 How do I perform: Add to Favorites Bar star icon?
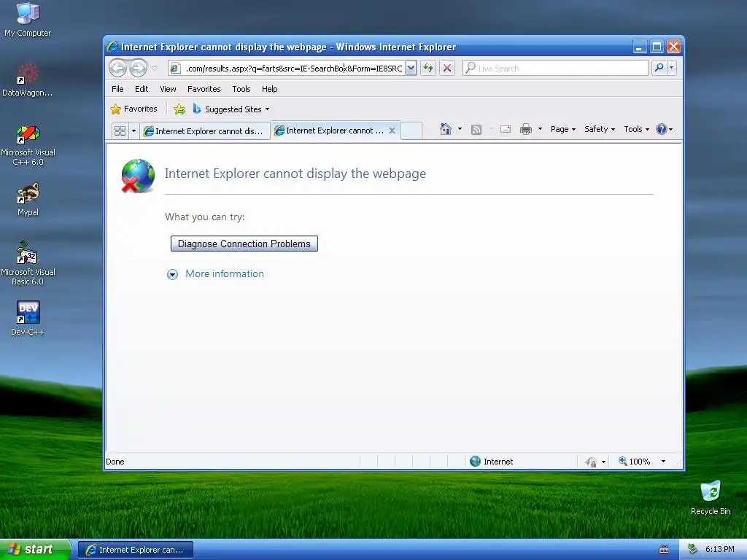tap(179, 109)
